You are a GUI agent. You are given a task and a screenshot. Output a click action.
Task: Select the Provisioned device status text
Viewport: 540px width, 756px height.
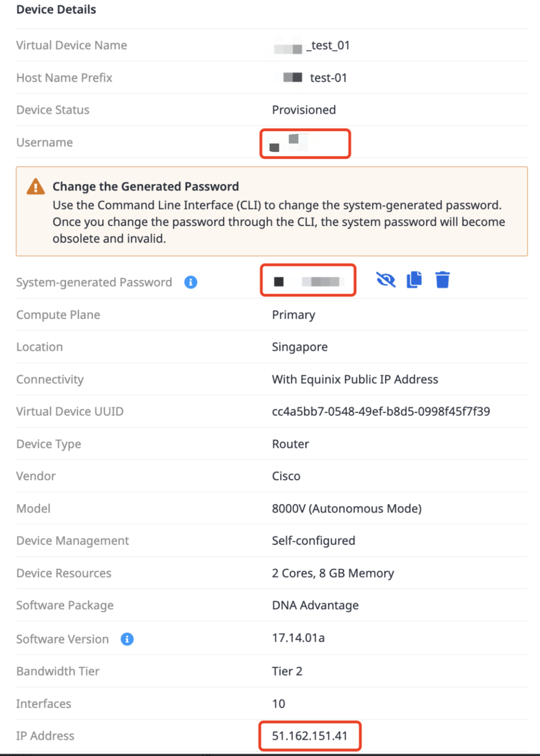click(304, 110)
